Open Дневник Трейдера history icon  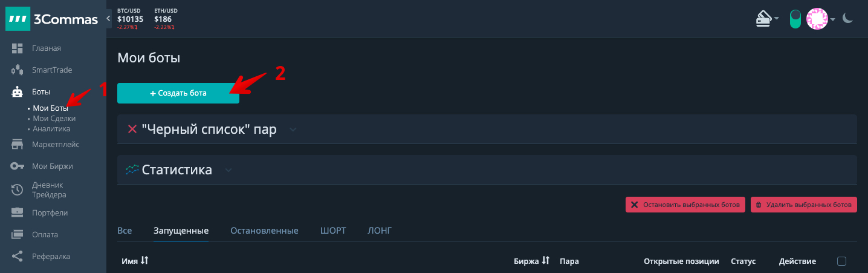pos(17,190)
